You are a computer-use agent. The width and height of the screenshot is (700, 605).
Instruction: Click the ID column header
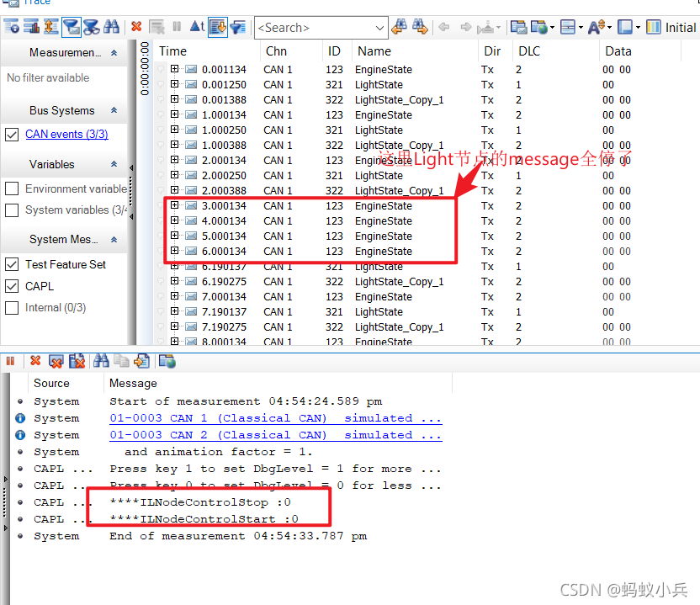(x=337, y=50)
